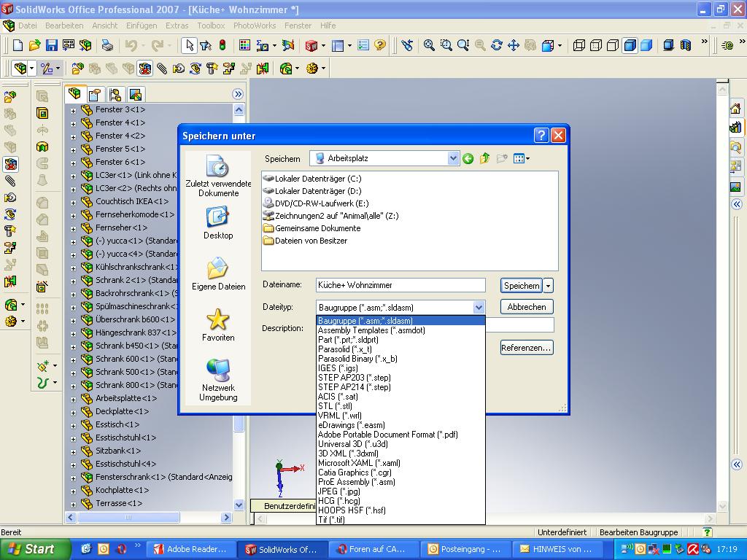Click feature tree scrollbar down arrow
Screen dimensions: 747x560
pyautogui.click(x=239, y=505)
